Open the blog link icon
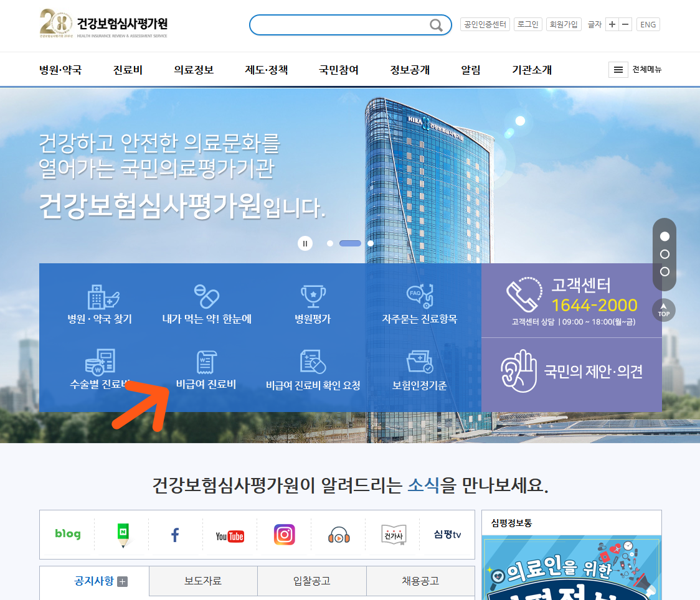700x600 pixels. [x=68, y=534]
